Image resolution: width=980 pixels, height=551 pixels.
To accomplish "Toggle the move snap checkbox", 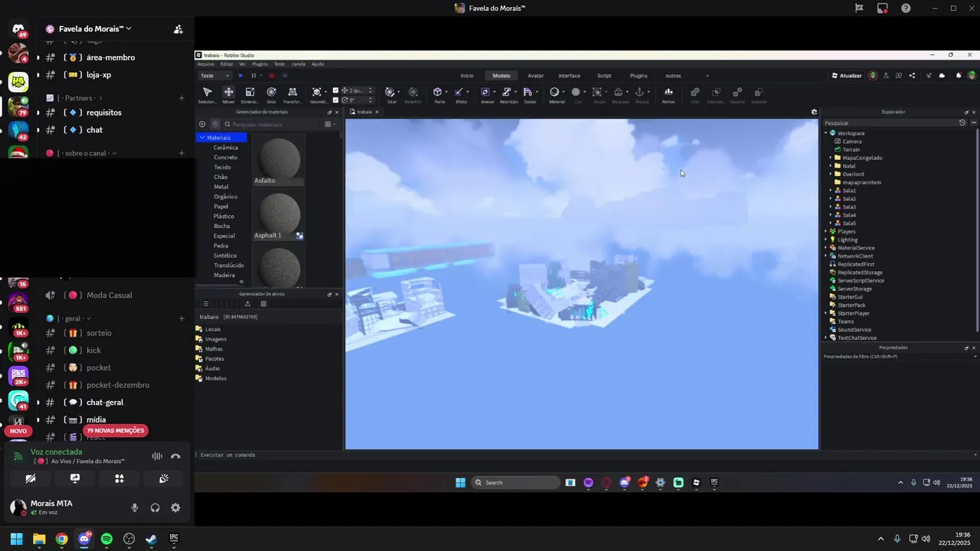I will (335, 90).
